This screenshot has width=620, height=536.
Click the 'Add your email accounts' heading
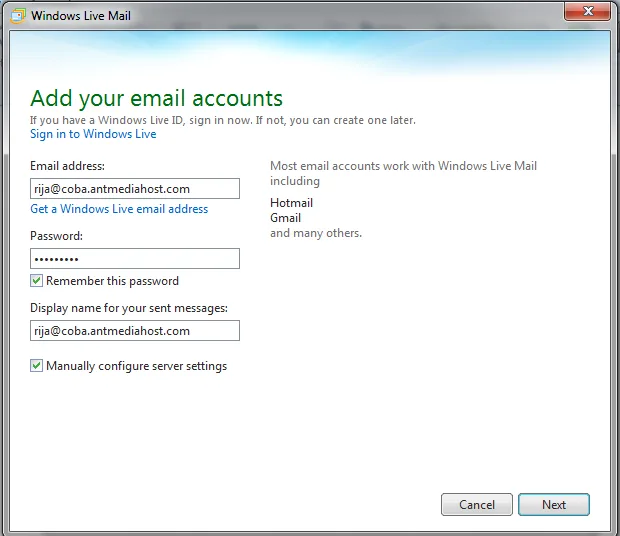coord(157,98)
